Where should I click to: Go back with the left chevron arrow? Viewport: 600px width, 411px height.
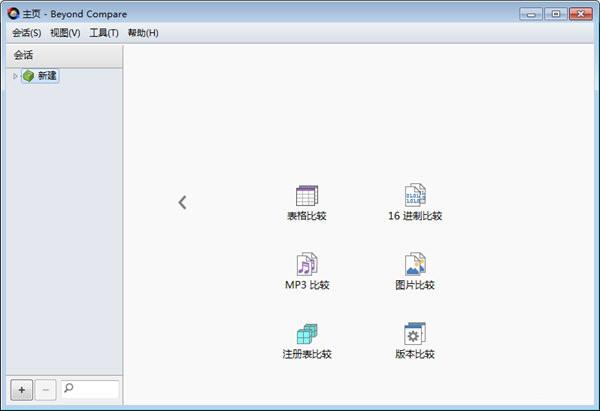182,202
